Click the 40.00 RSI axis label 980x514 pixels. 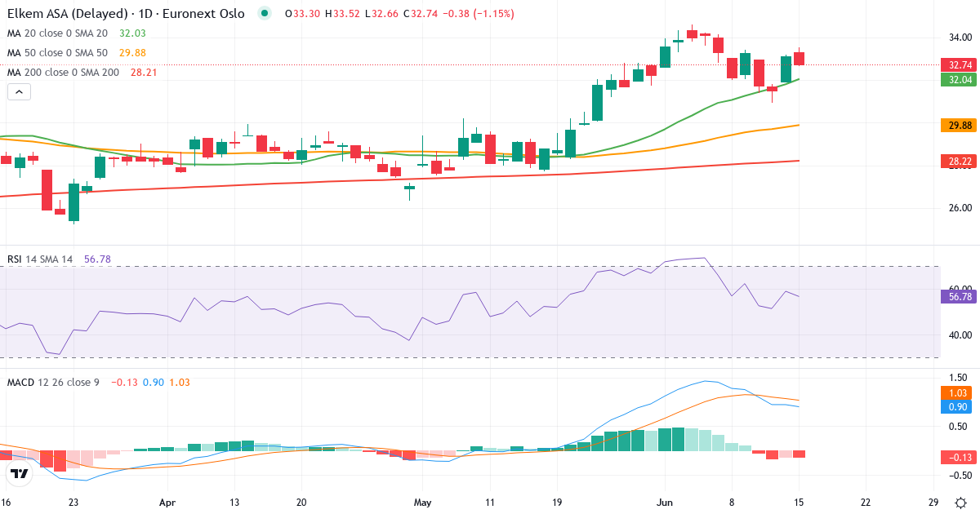pos(959,335)
